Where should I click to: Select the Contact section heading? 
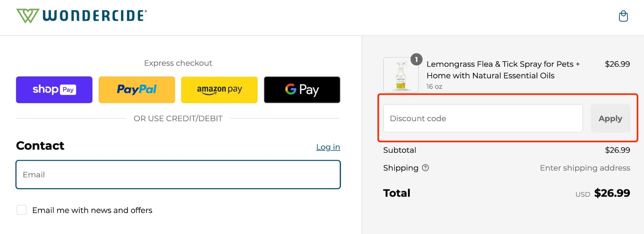(x=40, y=146)
